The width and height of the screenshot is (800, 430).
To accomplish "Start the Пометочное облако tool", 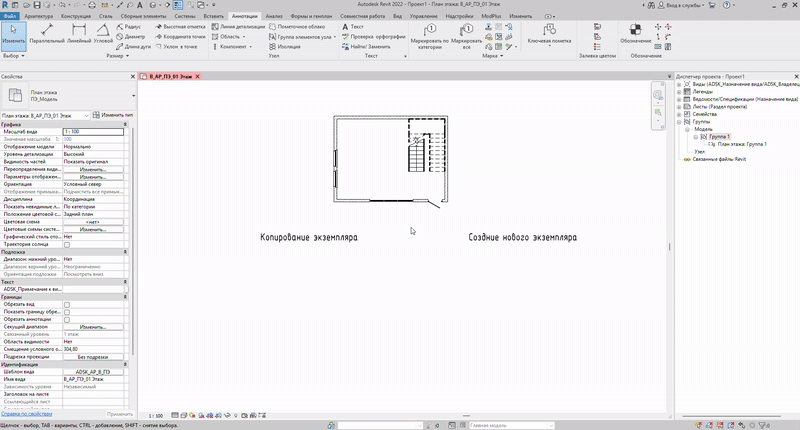I will coord(297,27).
